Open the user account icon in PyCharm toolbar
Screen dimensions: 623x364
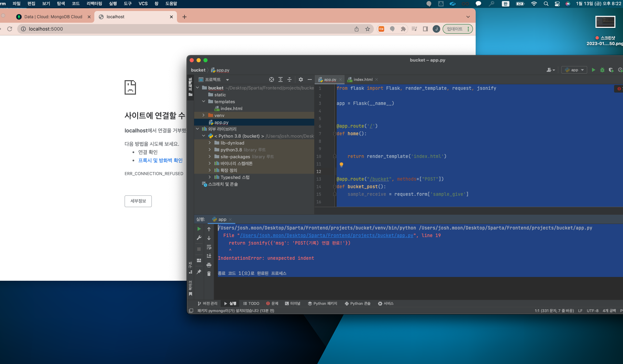tap(551, 70)
